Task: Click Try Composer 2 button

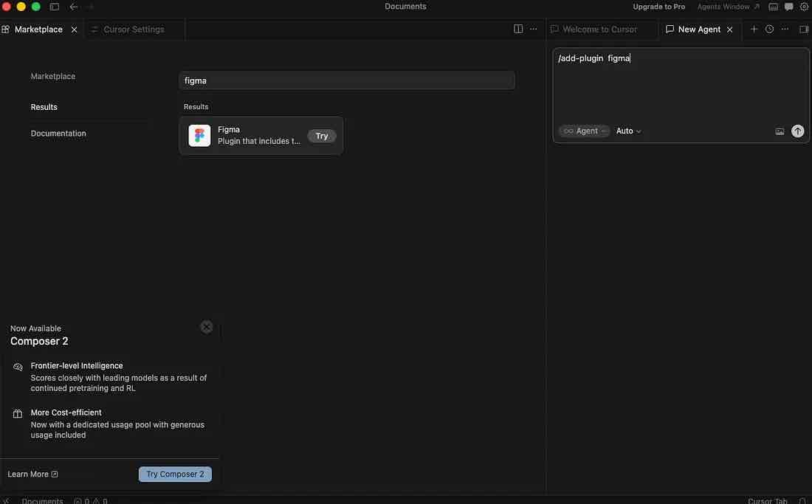Action: (175, 474)
